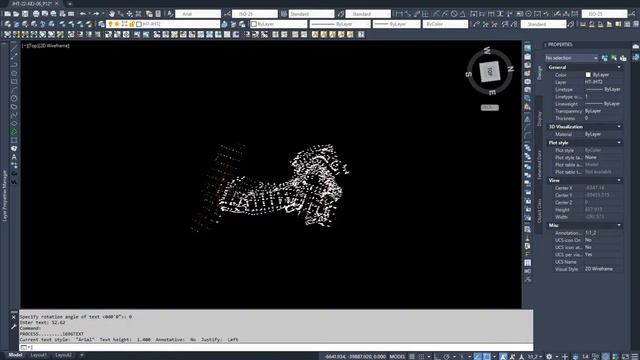Click the Linear Dimension icon

[x=400, y=14]
